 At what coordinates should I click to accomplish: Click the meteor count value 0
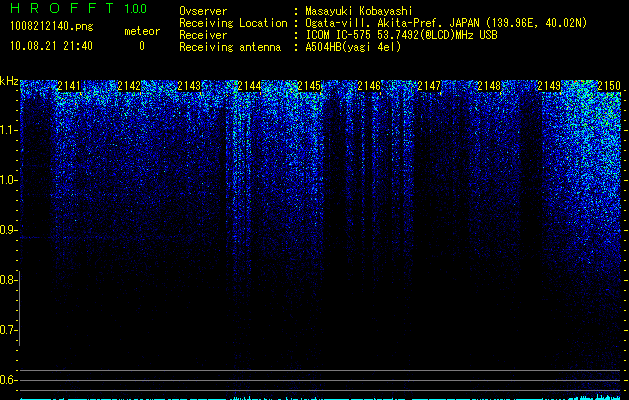coord(142,46)
